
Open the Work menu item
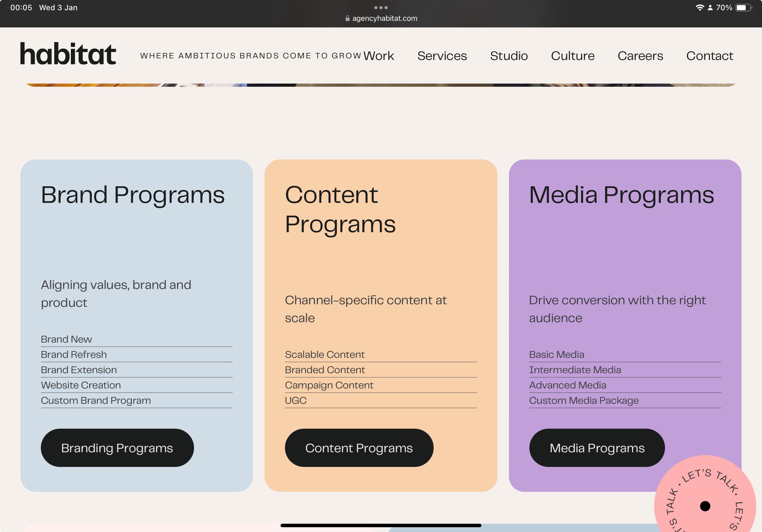[x=379, y=56]
